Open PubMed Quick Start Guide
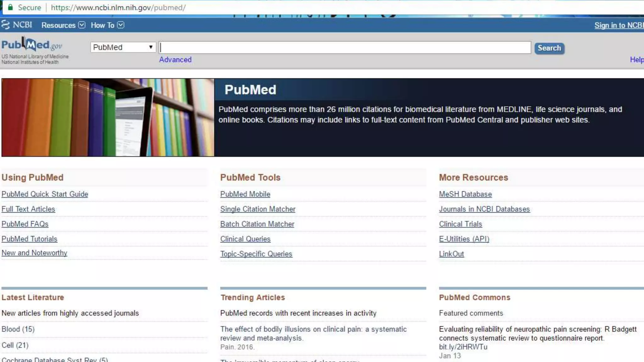Screen dimensions: 644x362 [x=45, y=194]
